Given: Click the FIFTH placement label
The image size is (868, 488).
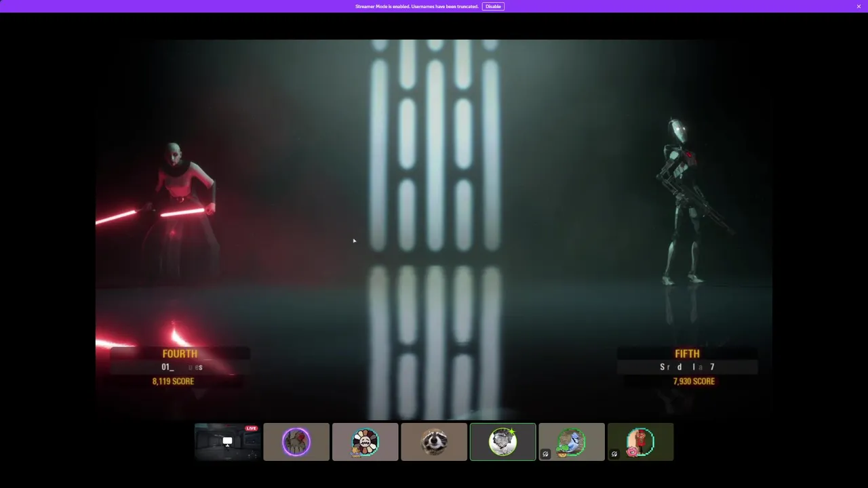Looking at the screenshot, I should pos(687,354).
